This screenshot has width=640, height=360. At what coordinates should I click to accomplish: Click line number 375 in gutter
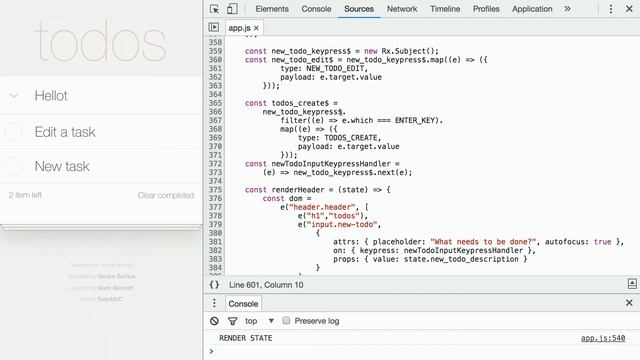click(x=215, y=190)
